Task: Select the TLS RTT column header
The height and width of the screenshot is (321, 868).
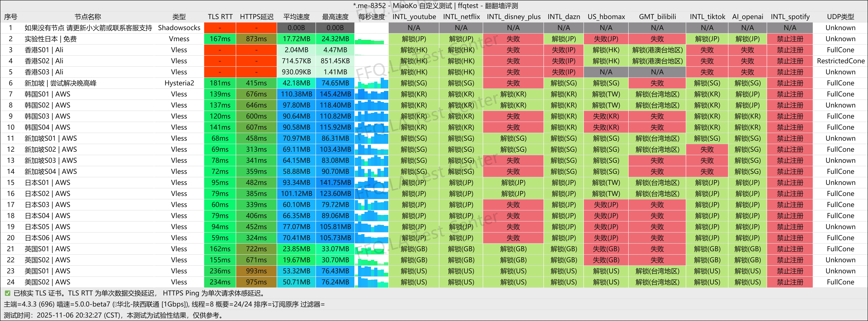Action: click(x=220, y=17)
